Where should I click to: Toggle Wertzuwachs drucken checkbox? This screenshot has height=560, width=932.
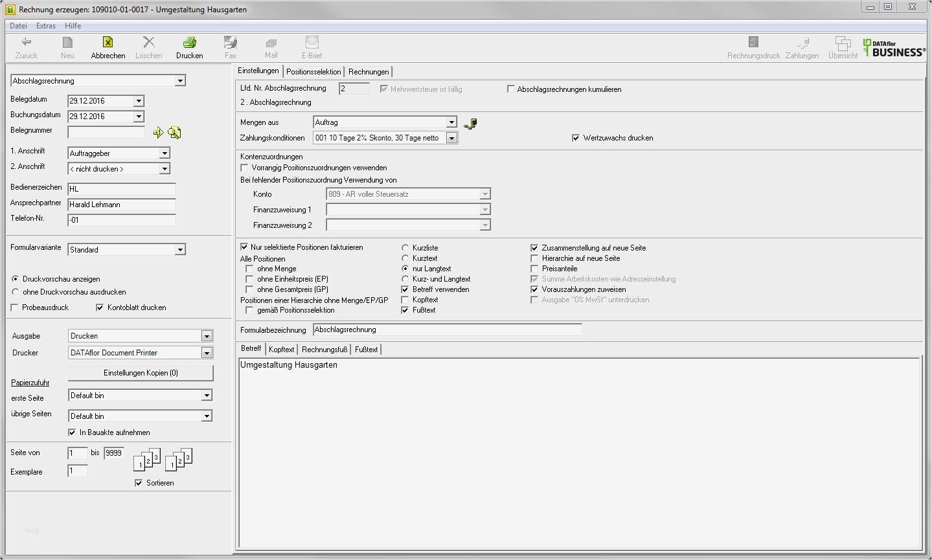(576, 138)
